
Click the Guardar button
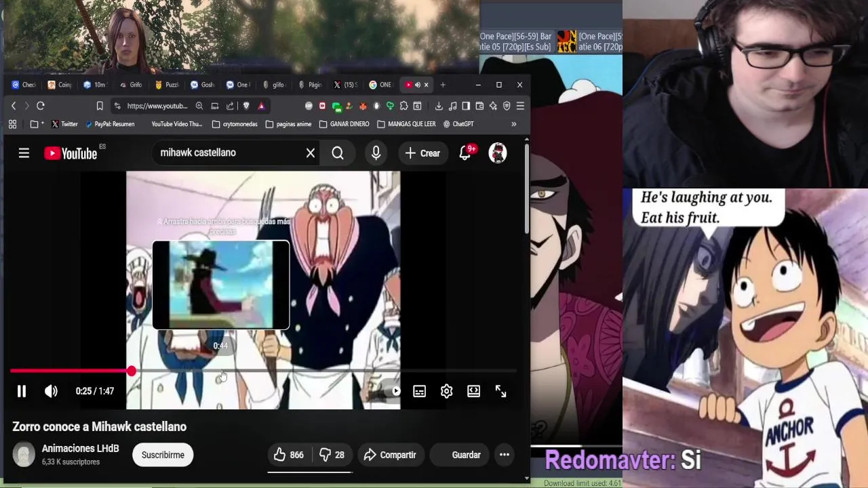[459, 455]
